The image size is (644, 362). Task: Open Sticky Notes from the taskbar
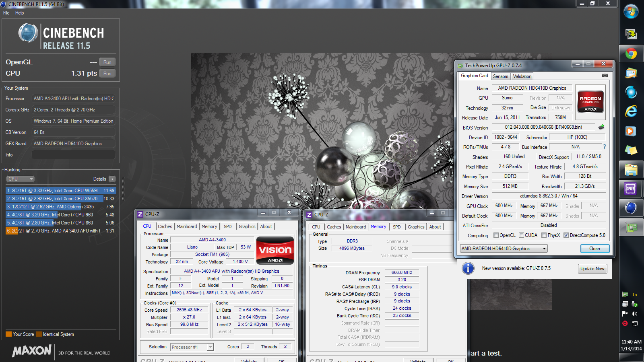point(631,150)
